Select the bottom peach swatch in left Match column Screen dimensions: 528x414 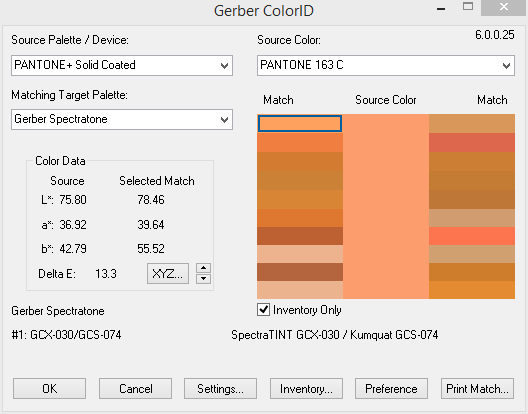click(300, 290)
